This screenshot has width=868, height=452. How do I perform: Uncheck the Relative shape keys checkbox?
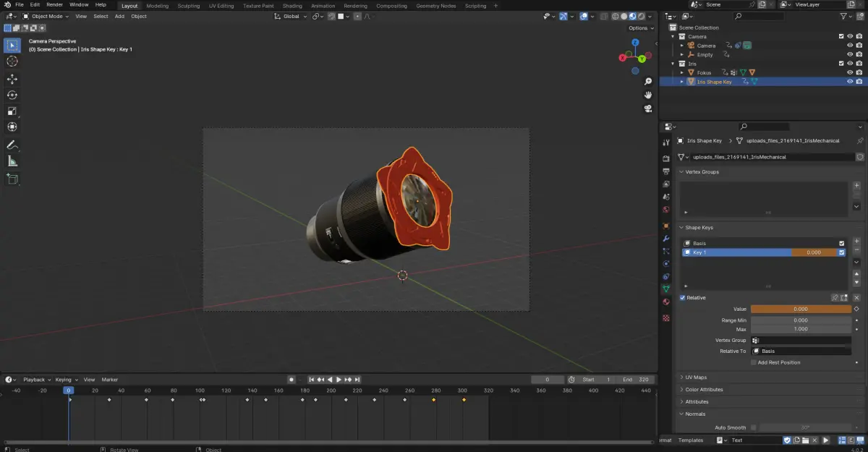tap(683, 298)
